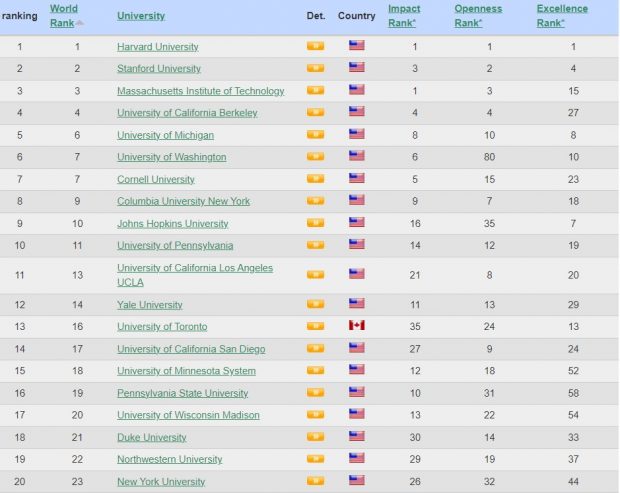Screen dimensions: 620x493
Task: Sort table by University column header
Action: 141,16
